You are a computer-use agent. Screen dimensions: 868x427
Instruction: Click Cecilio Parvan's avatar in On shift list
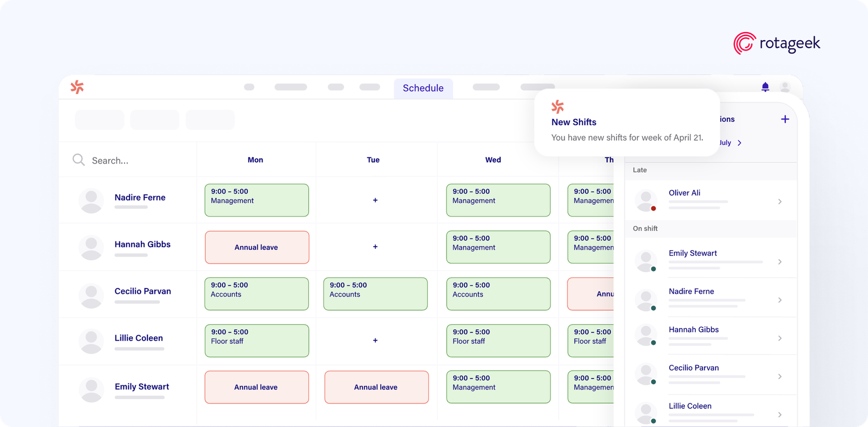pos(646,374)
